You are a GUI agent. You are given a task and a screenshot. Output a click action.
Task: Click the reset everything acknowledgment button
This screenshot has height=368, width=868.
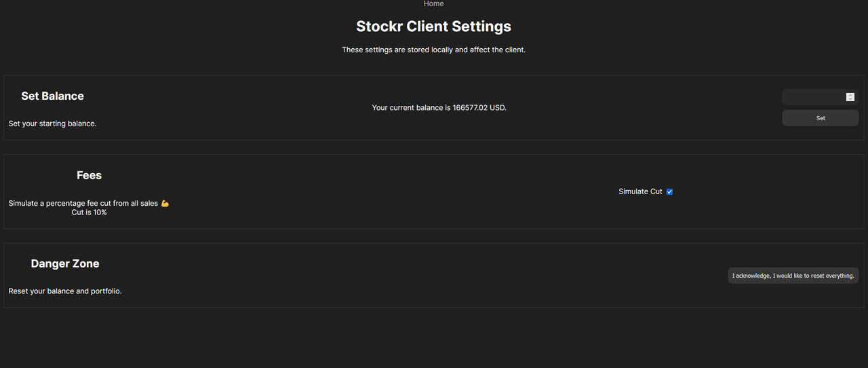click(793, 276)
